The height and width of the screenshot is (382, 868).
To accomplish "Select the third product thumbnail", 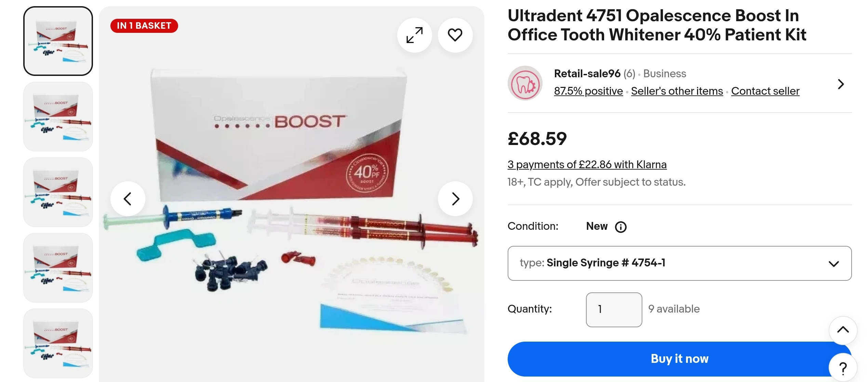I will point(58,192).
